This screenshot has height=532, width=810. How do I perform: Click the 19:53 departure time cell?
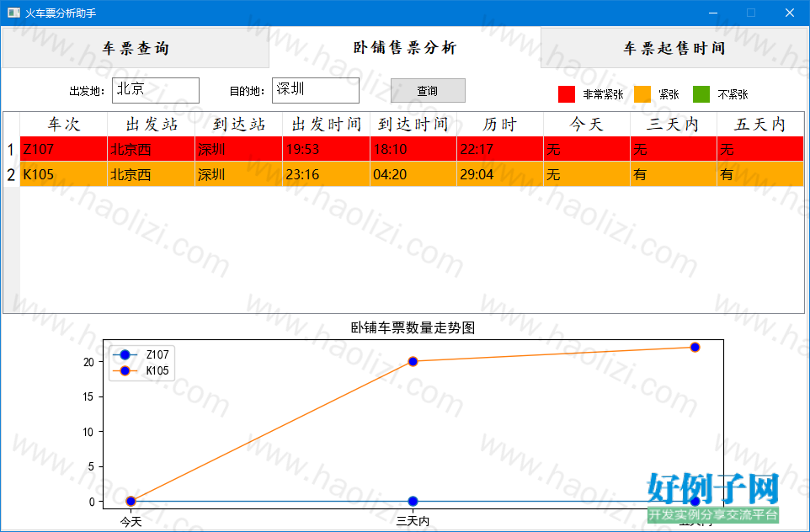pos(326,149)
